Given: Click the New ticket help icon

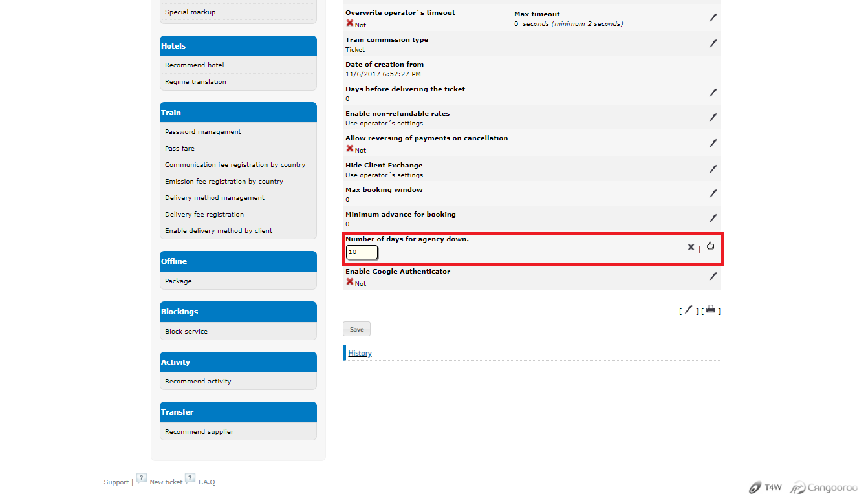Looking at the screenshot, I should pos(142,479).
